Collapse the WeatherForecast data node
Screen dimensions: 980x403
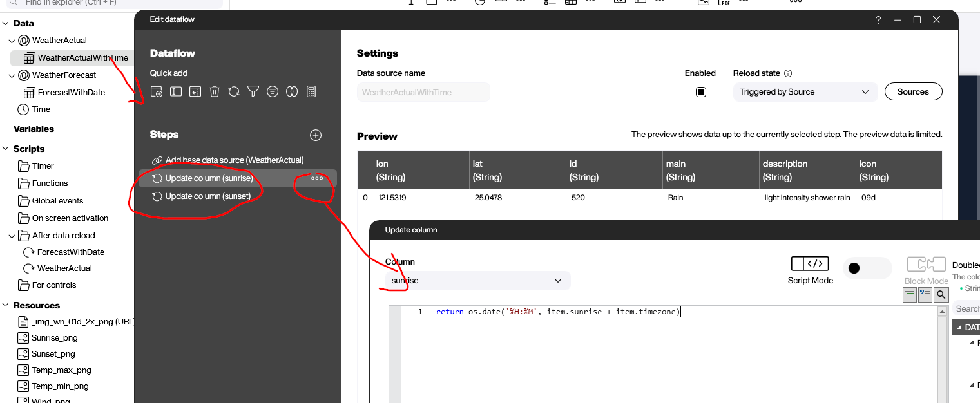click(12, 75)
